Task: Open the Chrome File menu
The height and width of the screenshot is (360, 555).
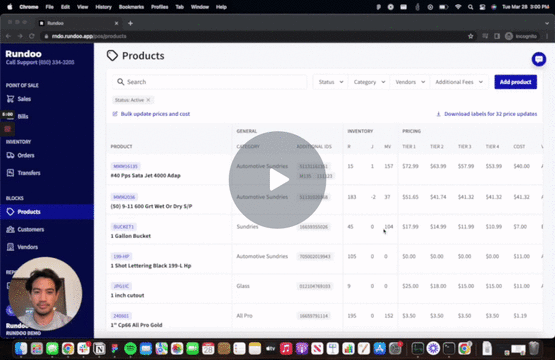Action: click(50, 7)
